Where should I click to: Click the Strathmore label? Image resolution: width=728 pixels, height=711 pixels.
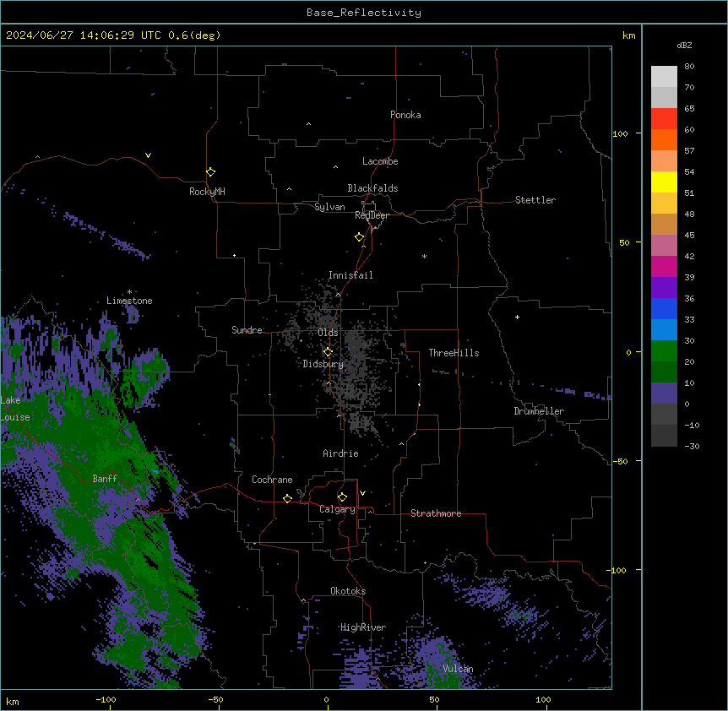pyautogui.click(x=436, y=513)
